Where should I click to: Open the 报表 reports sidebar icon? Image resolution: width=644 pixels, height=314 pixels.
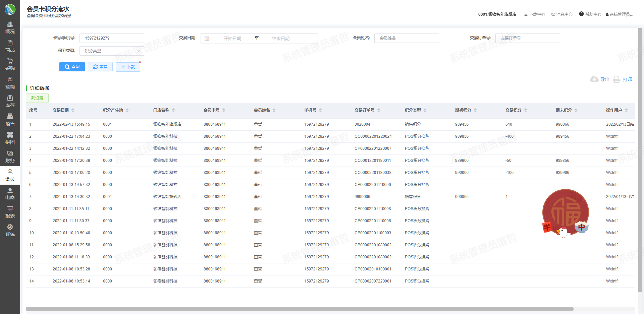click(10, 209)
